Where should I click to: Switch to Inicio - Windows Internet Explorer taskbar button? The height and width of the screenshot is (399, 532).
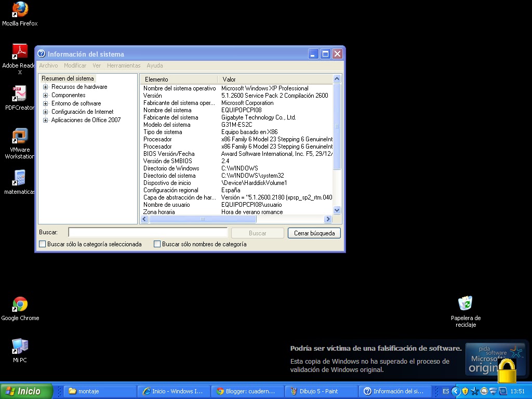(x=174, y=391)
